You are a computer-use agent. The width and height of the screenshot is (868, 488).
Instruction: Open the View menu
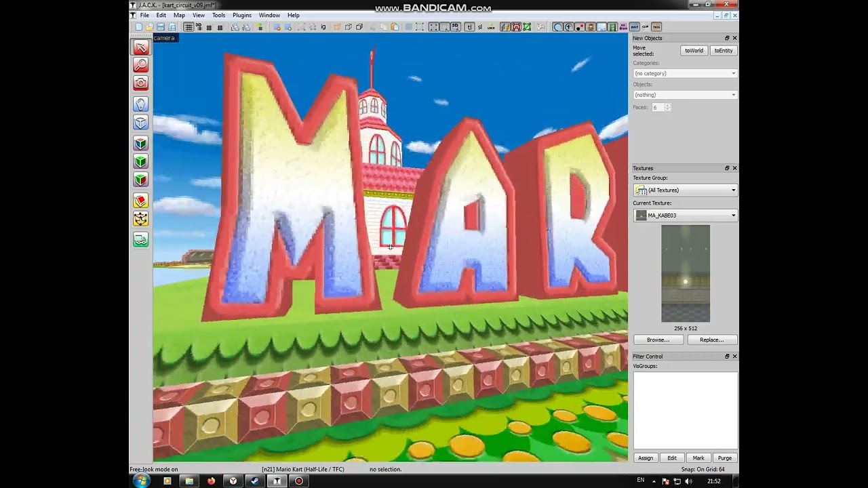(199, 15)
